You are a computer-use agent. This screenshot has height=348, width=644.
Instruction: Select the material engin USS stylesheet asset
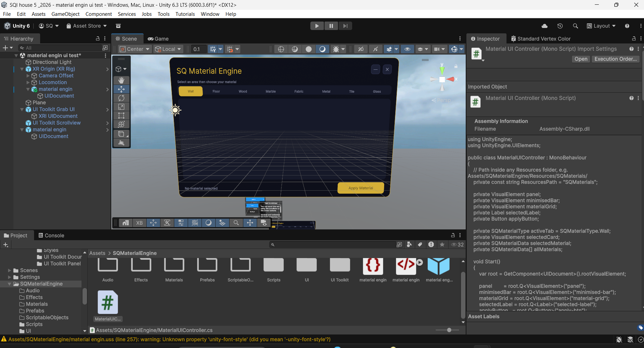click(373, 266)
